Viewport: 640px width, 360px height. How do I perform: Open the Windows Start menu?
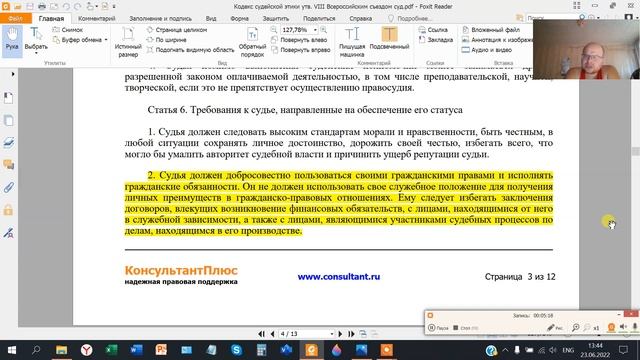12,350
